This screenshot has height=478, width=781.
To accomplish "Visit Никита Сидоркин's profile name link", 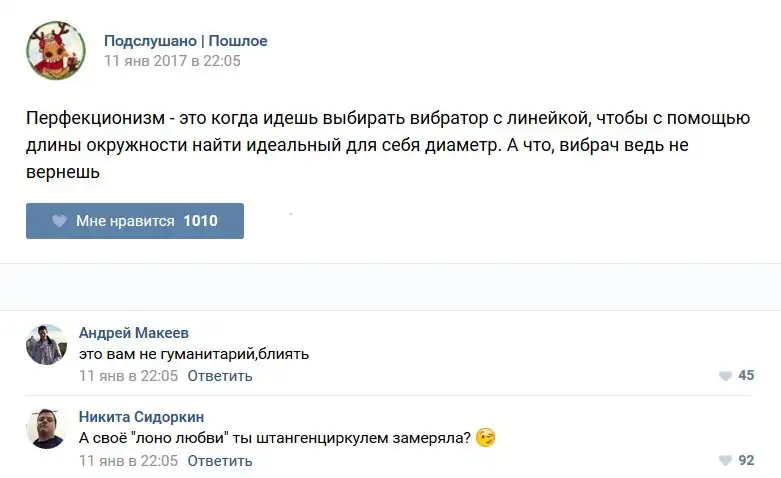I will click(x=141, y=416).
